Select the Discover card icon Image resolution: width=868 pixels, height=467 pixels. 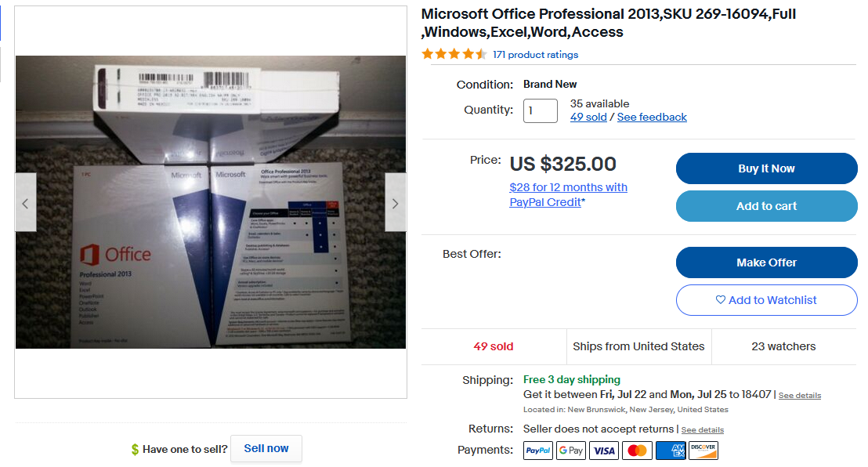[x=703, y=451]
